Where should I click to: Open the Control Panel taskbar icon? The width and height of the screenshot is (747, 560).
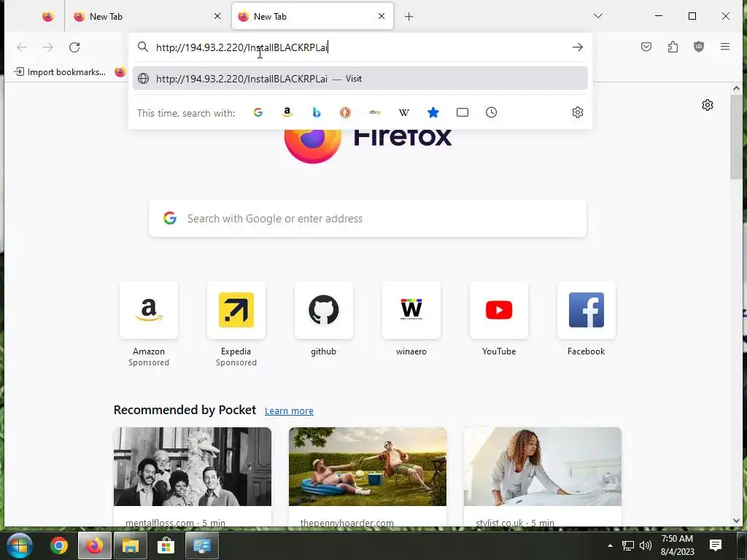(202, 545)
